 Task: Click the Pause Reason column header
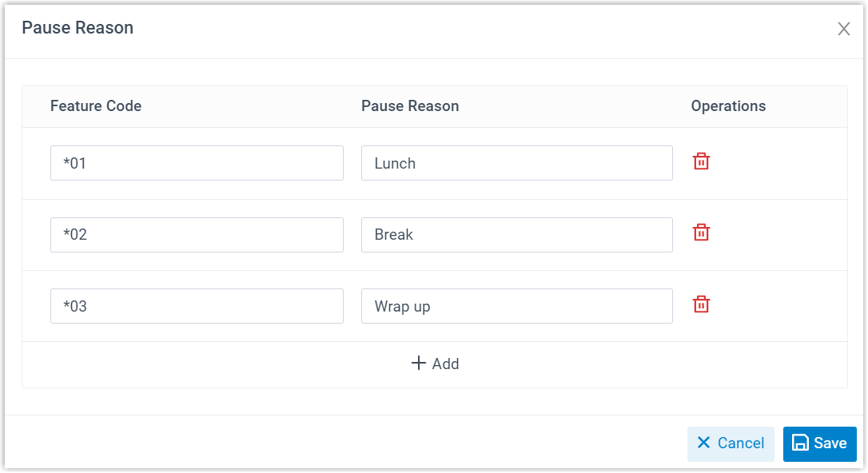pyautogui.click(x=410, y=106)
